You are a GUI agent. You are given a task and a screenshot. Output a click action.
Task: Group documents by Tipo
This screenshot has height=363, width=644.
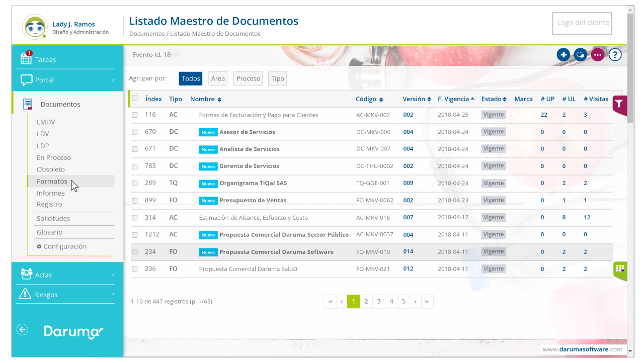point(278,78)
